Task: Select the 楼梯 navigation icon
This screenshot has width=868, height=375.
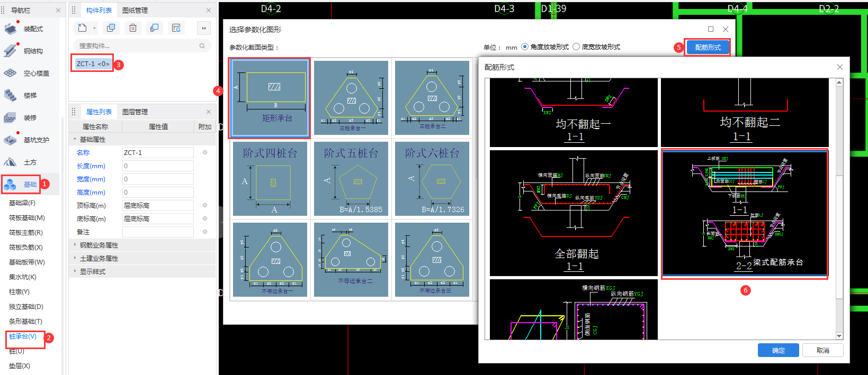Action: click(x=11, y=95)
